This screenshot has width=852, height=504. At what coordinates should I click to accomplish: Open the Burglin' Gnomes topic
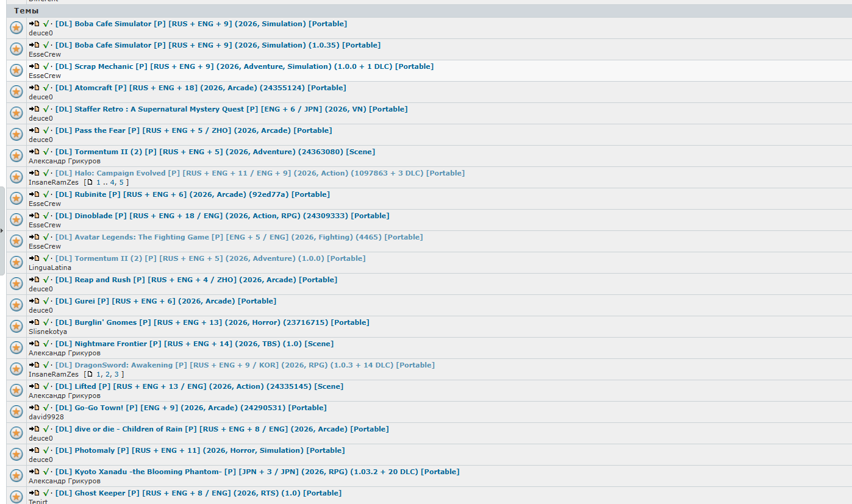click(212, 322)
